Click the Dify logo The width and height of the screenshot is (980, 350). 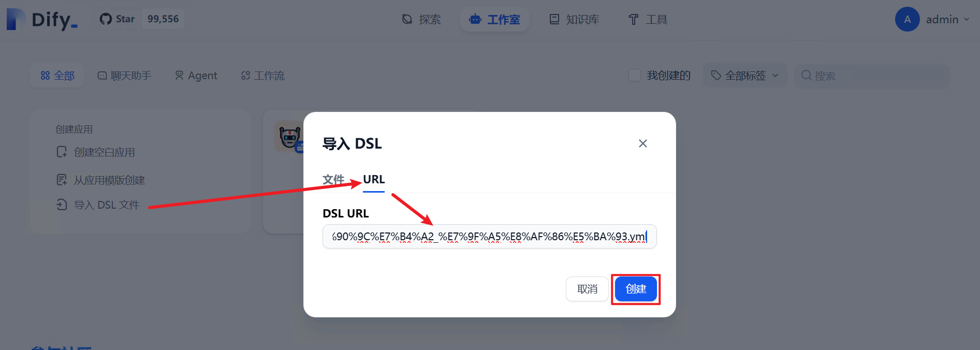pyautogui.click(x=41, y=20)
